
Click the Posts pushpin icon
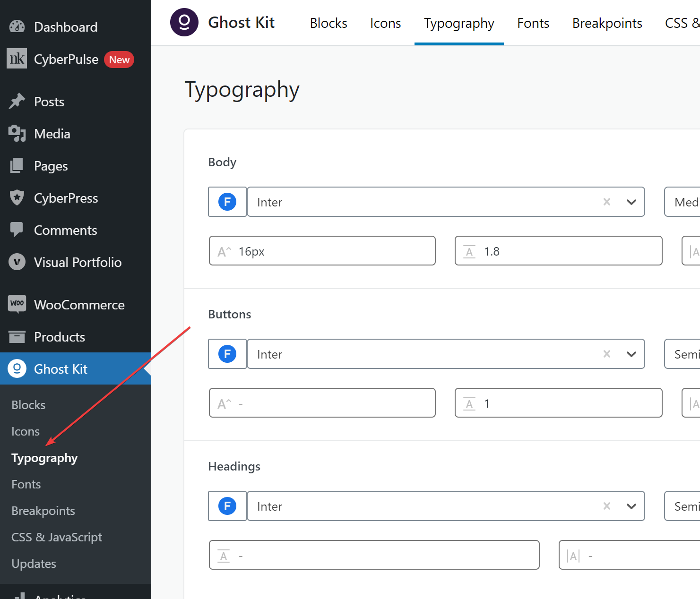click(x=17, y=101)
